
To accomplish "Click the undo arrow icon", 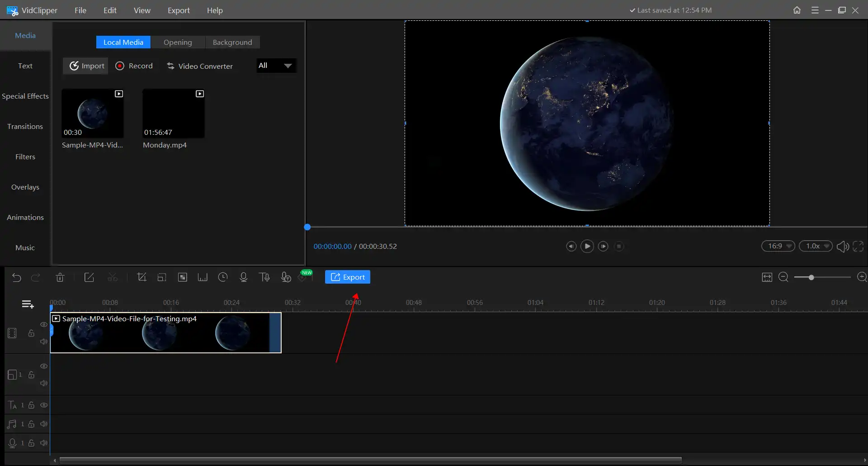I will pos(17,277).
